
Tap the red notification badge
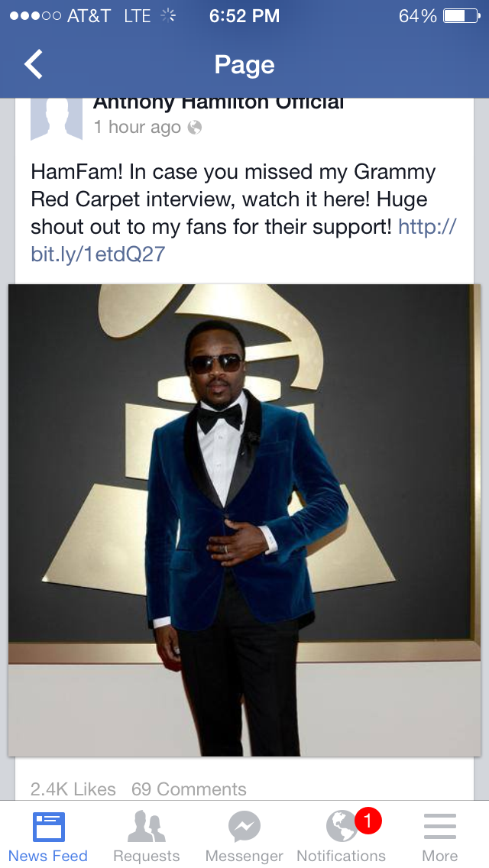coord(368,821)
